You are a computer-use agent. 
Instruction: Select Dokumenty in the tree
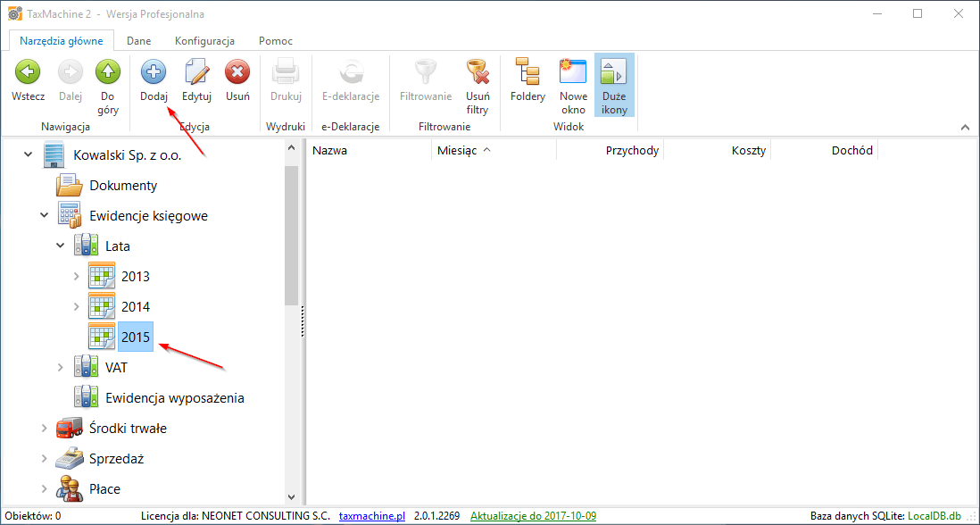[123, 186]
